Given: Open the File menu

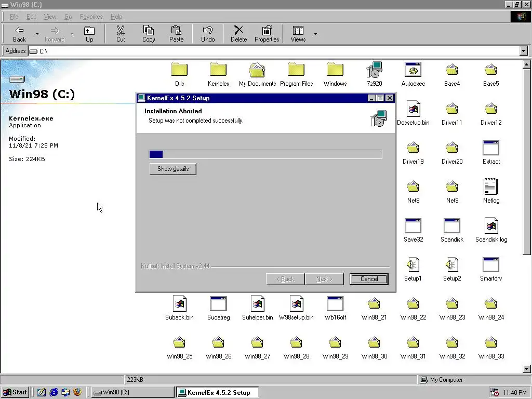Looking at the screenshot, I should coord(14,17).
